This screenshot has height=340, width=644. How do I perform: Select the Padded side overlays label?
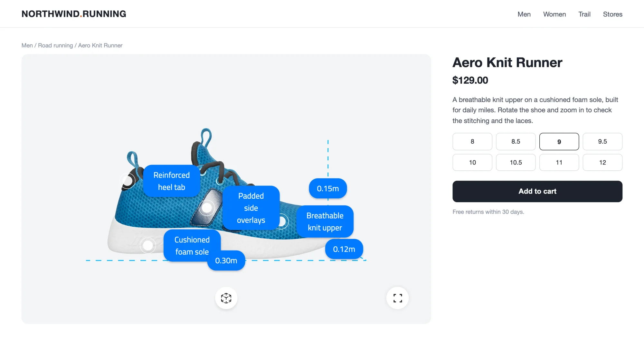click(251, 208)
